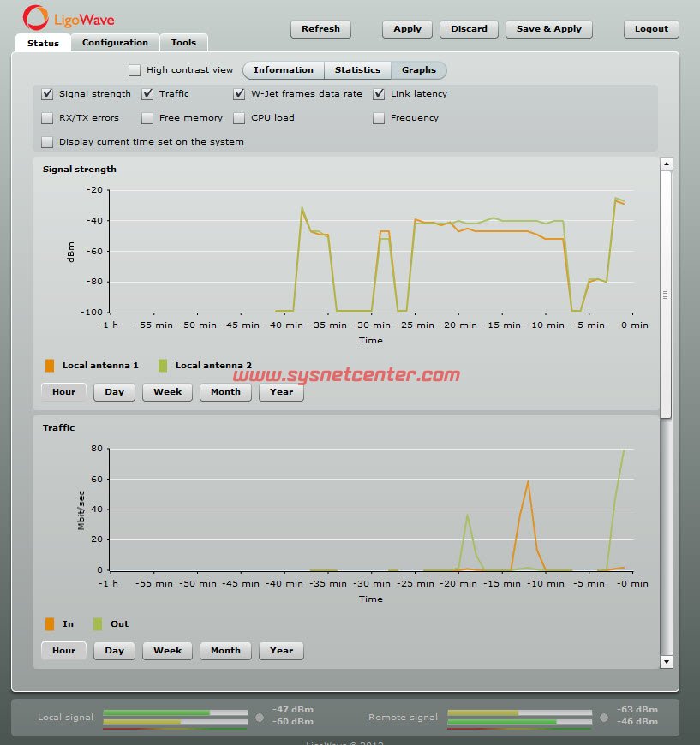Enable the CPU load graph checkbox
This screenshot has width=700, height=745.
[239, 118]
